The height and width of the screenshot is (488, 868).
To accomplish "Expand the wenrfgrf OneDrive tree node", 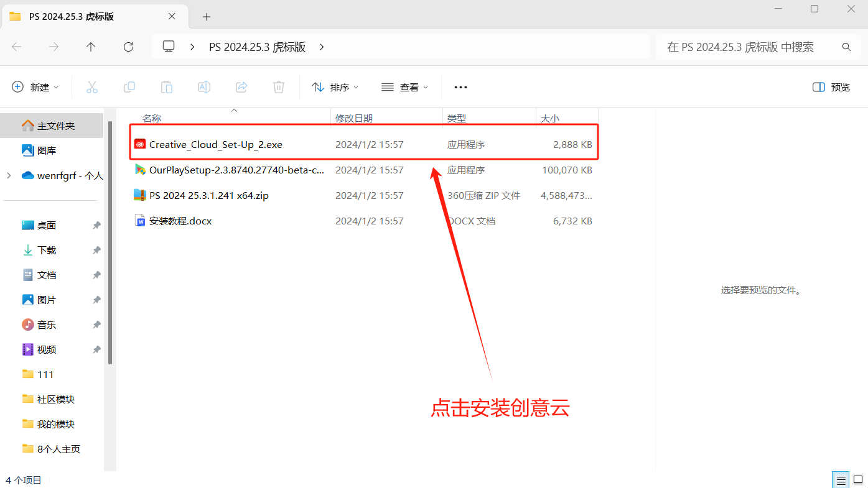I will point(9,175).
